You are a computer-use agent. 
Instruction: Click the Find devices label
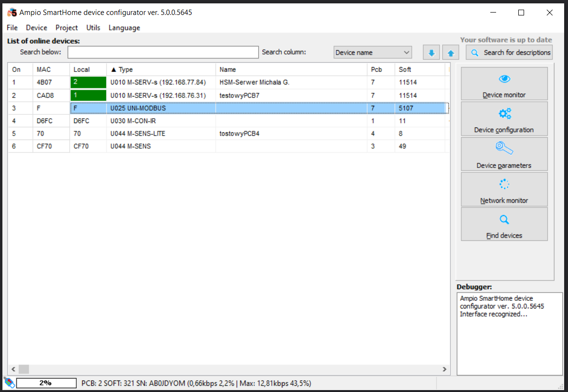pyautogui.click(x=504, y=236)
